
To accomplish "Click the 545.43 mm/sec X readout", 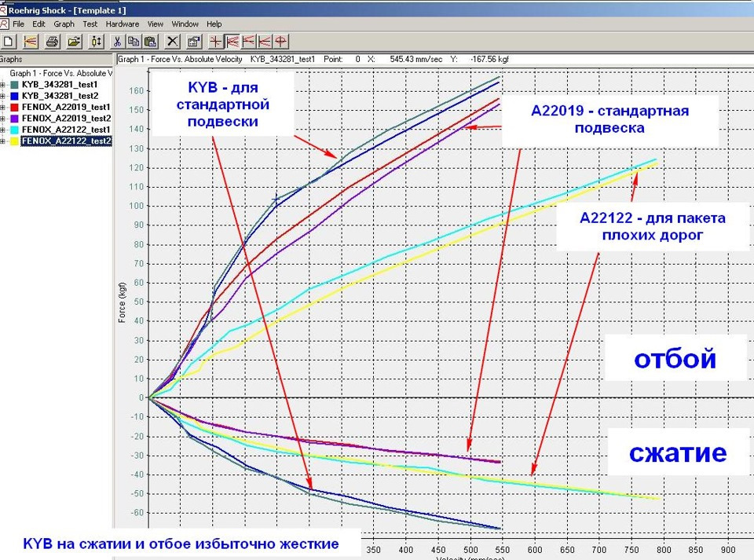I will point(416,59).
